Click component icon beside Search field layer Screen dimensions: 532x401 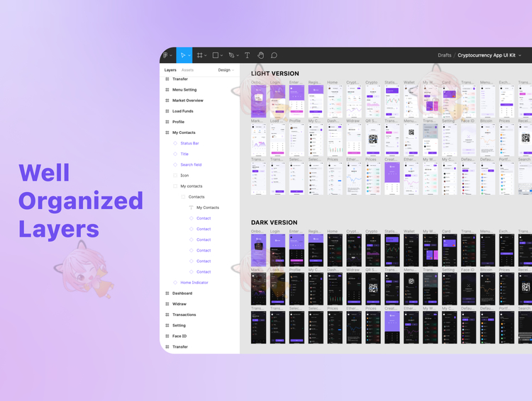click(175, 165)
